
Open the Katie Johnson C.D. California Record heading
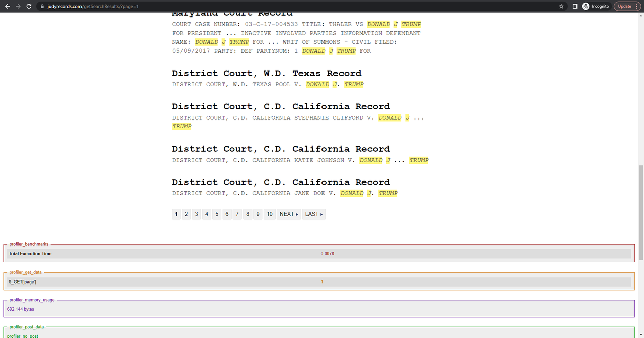[281, 149]
